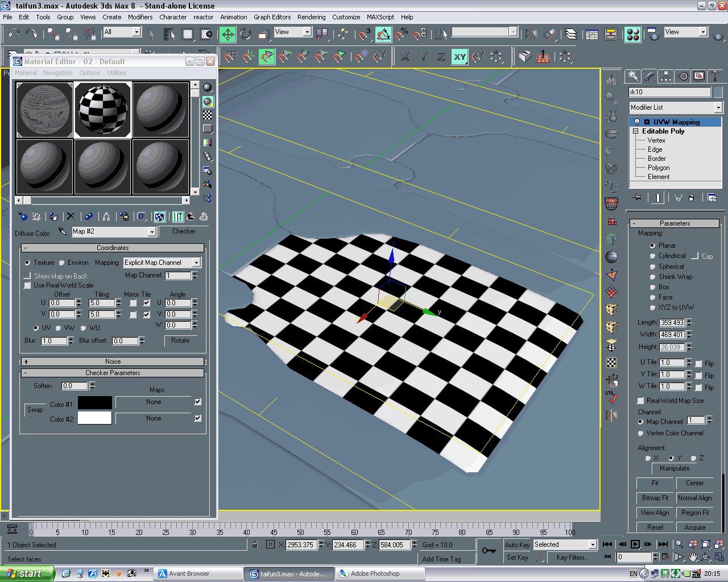Click the Undo arrow in the main toolbar
Image resolution: width=728 pixels, height=582 pixels.
[14, 34]
